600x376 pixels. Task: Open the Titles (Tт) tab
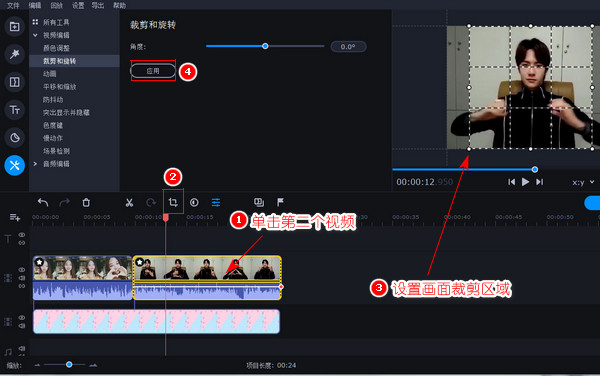click(15, 110)
